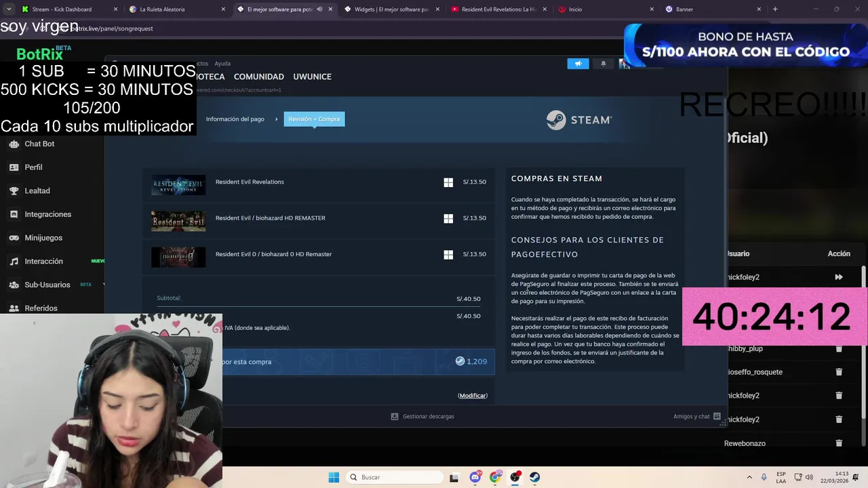The image size is (868, 488).
Task: Open Amigos y chat panel
Action: (x=696, y=417)
